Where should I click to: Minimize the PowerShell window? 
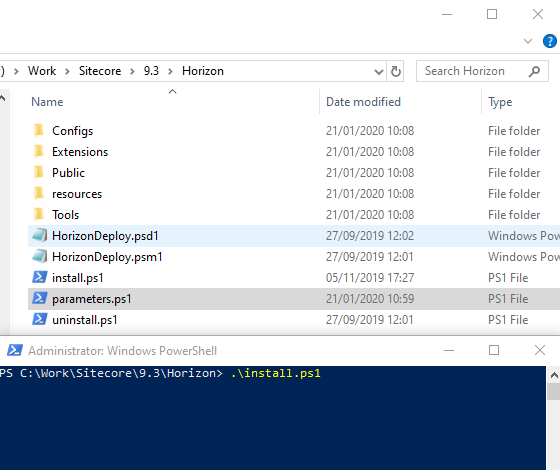click(x=449, y=350)
